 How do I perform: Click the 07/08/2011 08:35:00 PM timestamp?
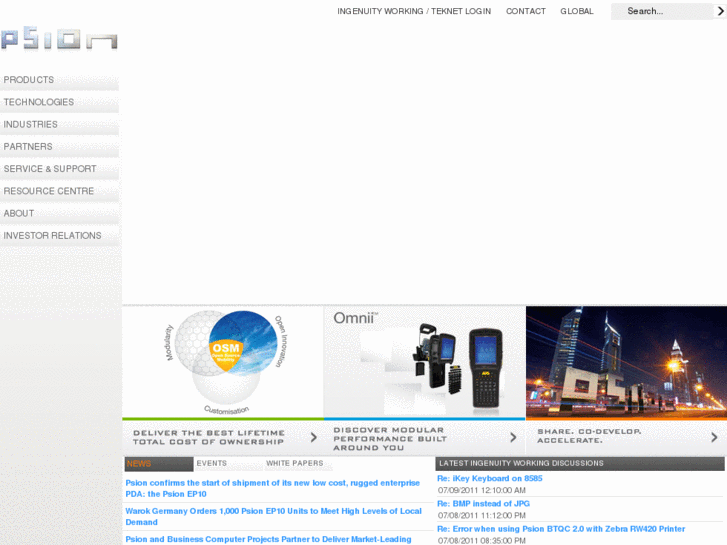pyautogui.click(x=482, y=540)
